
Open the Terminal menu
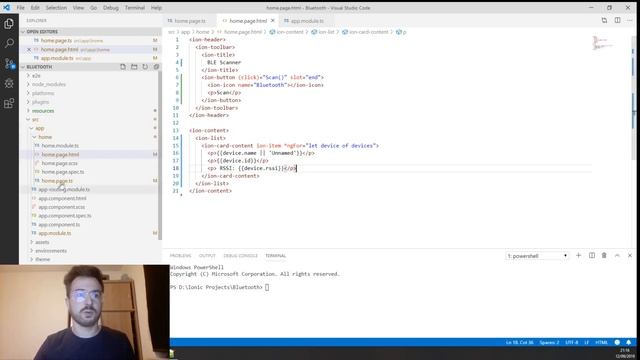click(x=135, y=8)
